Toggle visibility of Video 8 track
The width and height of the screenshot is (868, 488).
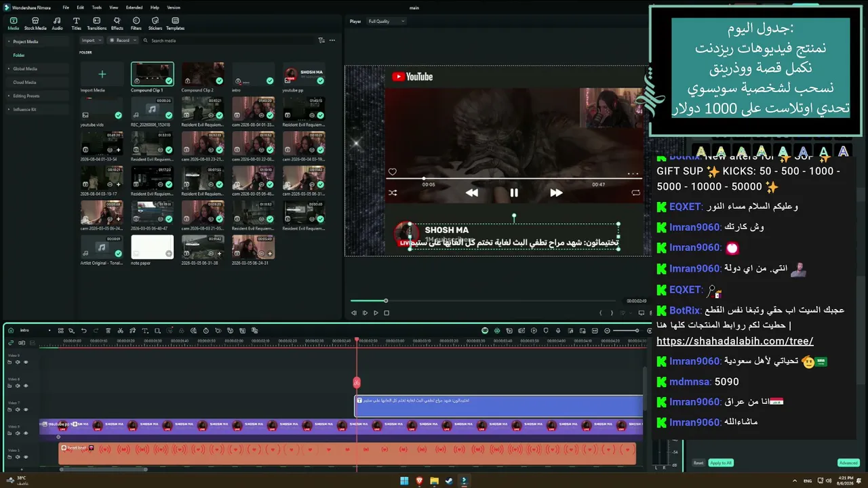point(26,386)
